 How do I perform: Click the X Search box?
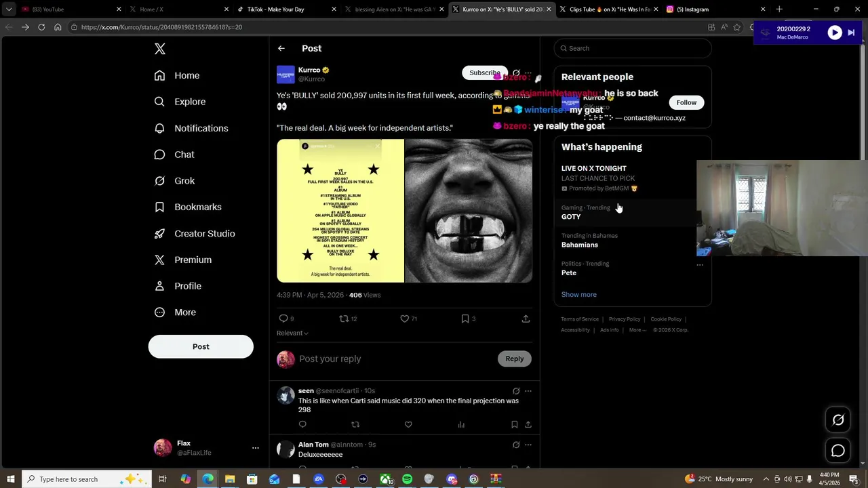(x=633, y=48)
